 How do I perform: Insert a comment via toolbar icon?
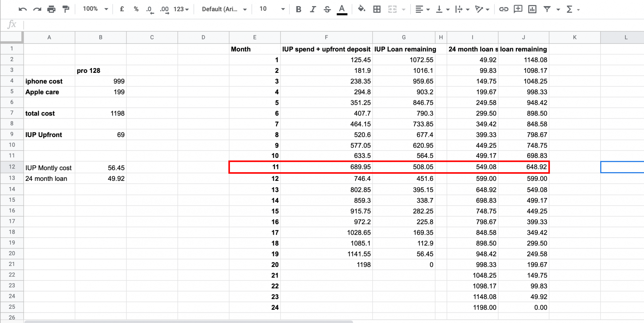point(518,9)
